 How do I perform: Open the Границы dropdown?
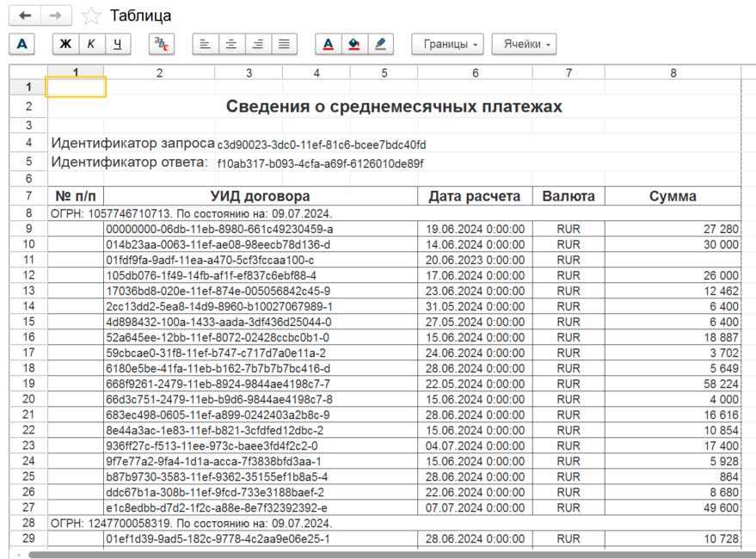(x=447, y=45)
